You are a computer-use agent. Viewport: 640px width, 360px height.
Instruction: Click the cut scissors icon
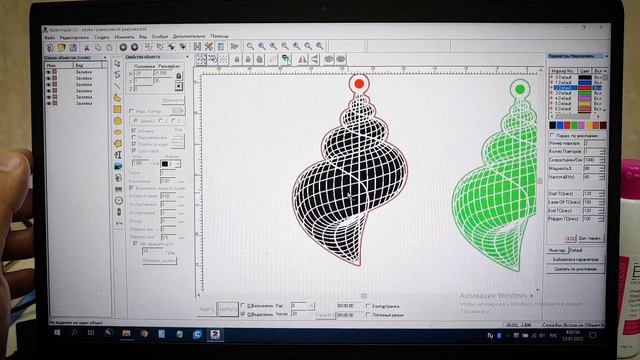[x=87, y=48]
